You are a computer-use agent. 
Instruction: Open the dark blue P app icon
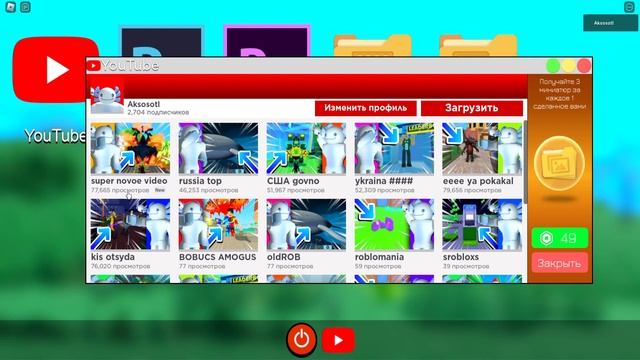[x=161, y=42]
